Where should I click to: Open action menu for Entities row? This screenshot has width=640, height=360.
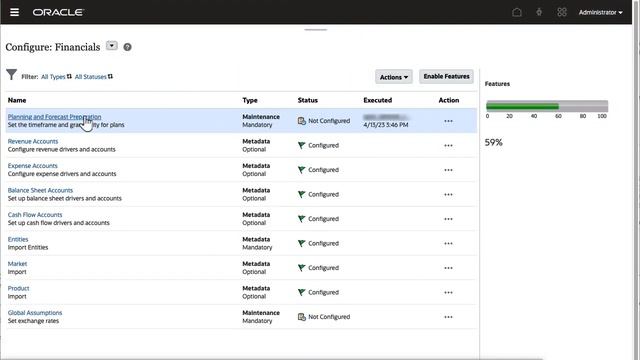(x=448, y=243)
